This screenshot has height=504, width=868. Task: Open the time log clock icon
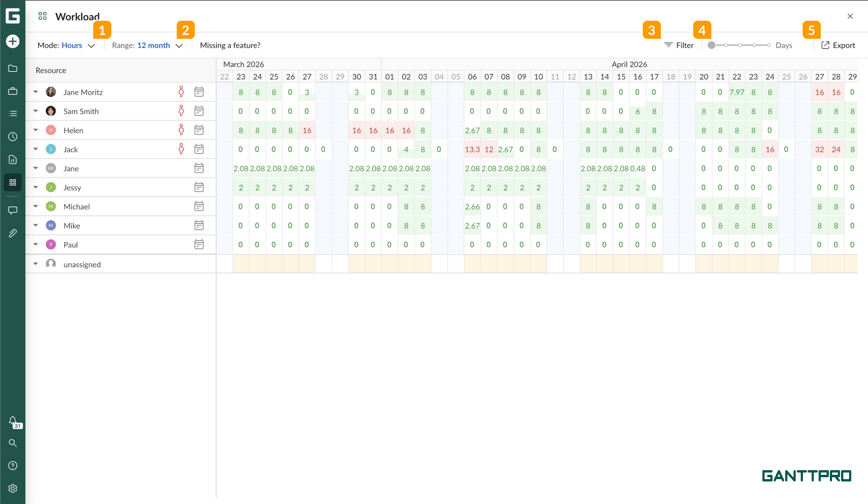point(13,137)
